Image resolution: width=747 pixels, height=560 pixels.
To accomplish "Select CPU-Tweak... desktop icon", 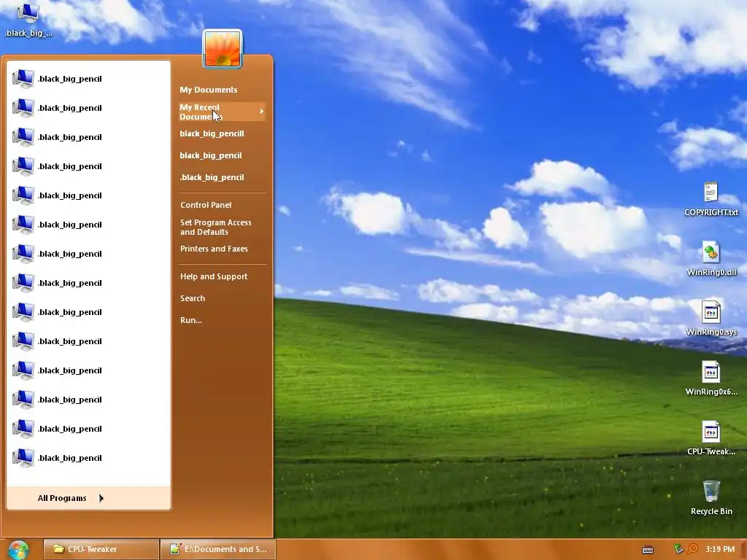I will pos(711,438).
